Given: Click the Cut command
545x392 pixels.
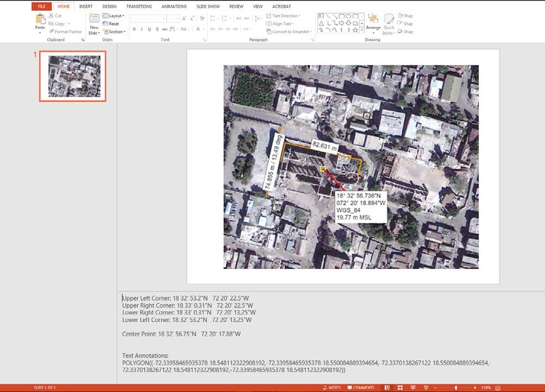Looking at the screenshot, I should (x=55, y=15).
